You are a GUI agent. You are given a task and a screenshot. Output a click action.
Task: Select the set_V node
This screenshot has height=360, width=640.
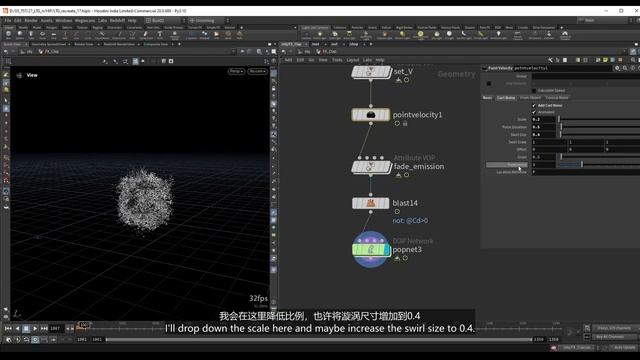(371, 72)
